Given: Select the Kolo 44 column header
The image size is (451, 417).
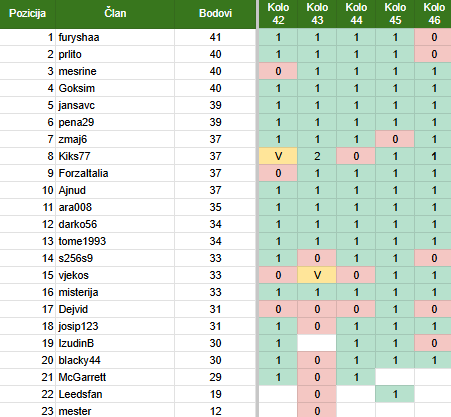Looking at the screenshot, I should click(x=356, y=14).
